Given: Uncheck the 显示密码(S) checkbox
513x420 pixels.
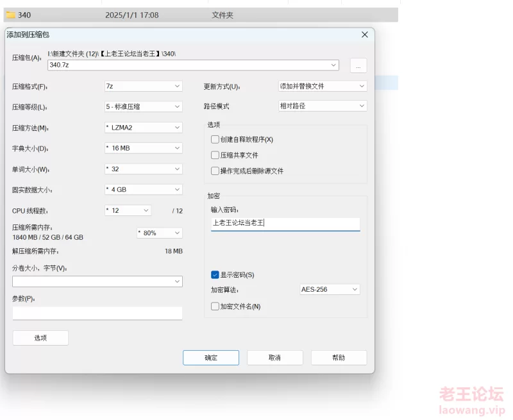Looking at the screenshot, I should pyautogui.click(x=215, y=275).
